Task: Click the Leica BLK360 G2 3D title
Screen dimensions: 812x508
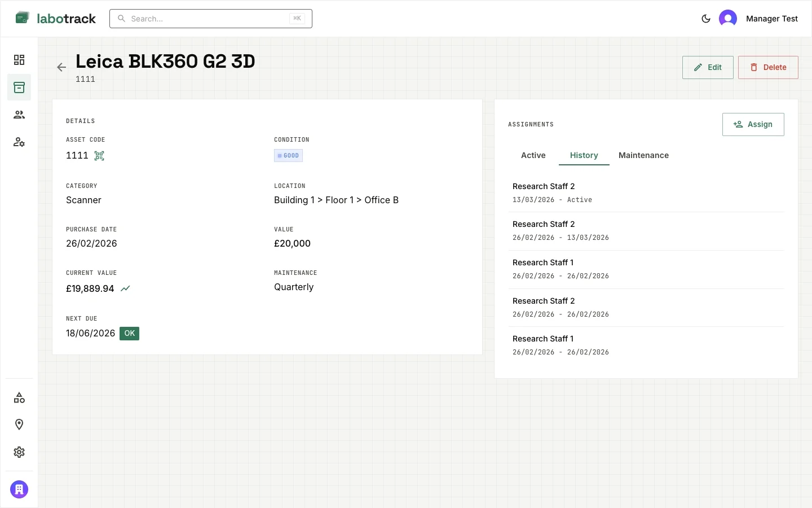Action: click(x=165, y=61)
